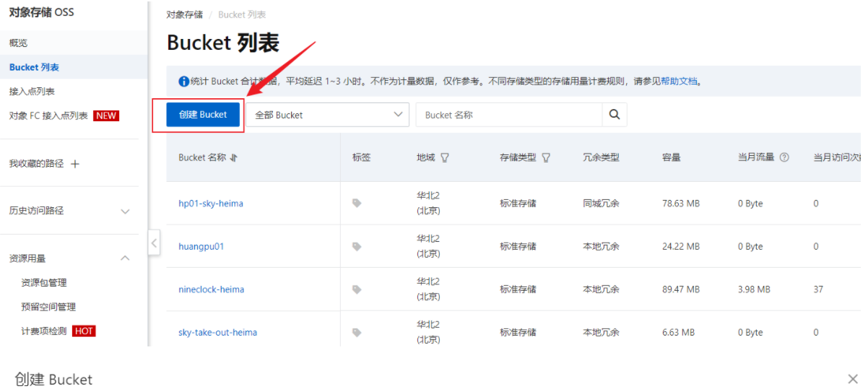Sort by Bucket 名称 column icon
Screen dimensions: 868x389
233,157
